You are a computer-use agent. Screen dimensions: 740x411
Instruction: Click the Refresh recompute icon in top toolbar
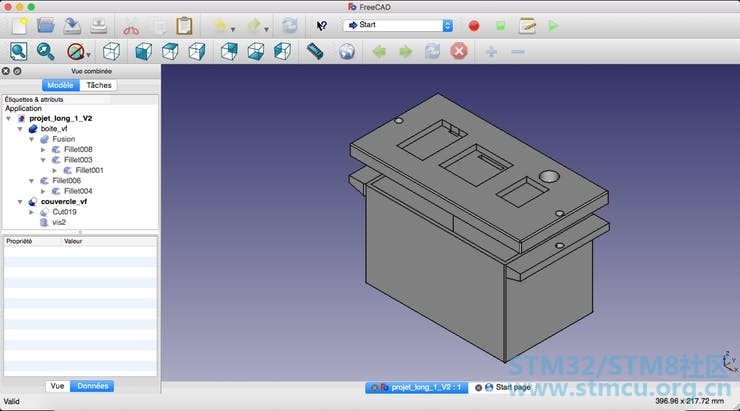click(x=289, y=25)
